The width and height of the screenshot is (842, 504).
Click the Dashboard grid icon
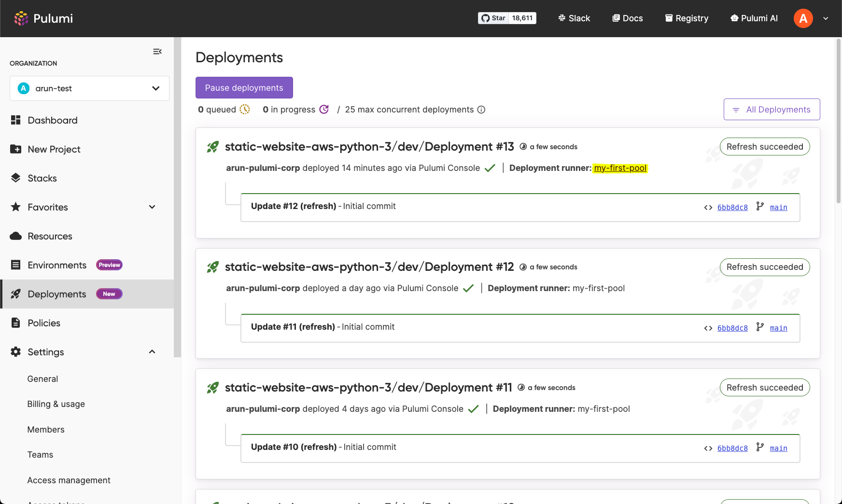[15, 120]
